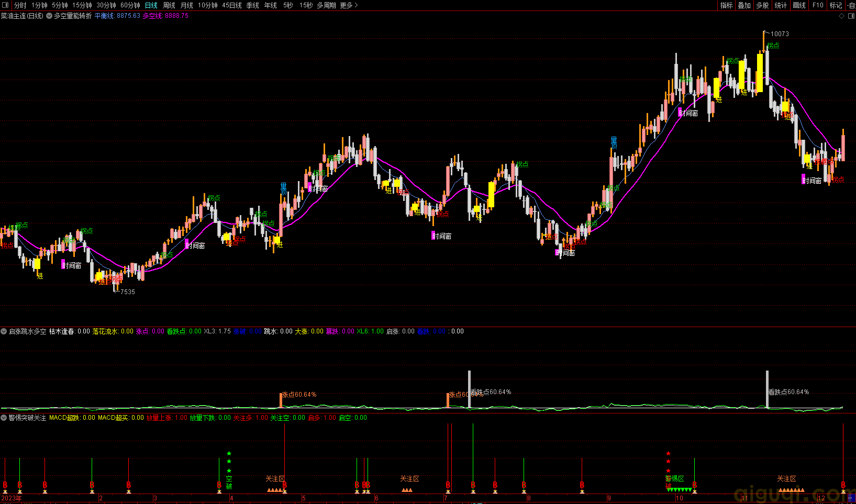Open the 统计 statistics button

[781, 5]
